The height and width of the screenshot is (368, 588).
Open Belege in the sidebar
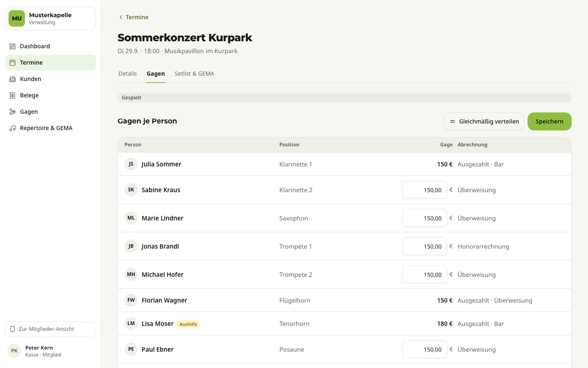(x=50, y=95)
